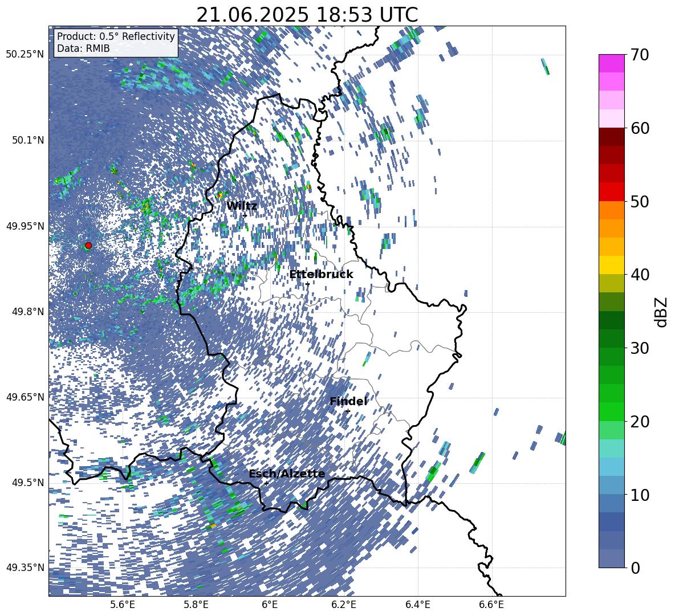Click the Wiltz city label
675x616 pixels.
tap(242, 206)
